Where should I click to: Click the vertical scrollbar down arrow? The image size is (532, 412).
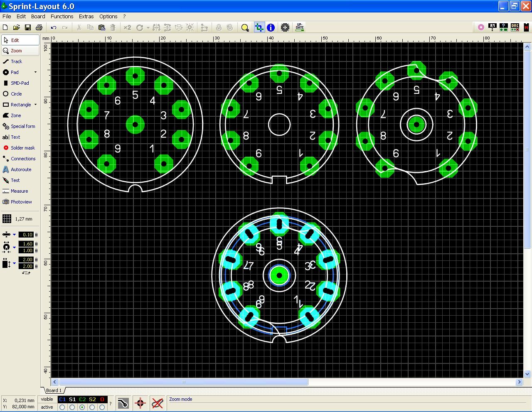tap(527, 374)
